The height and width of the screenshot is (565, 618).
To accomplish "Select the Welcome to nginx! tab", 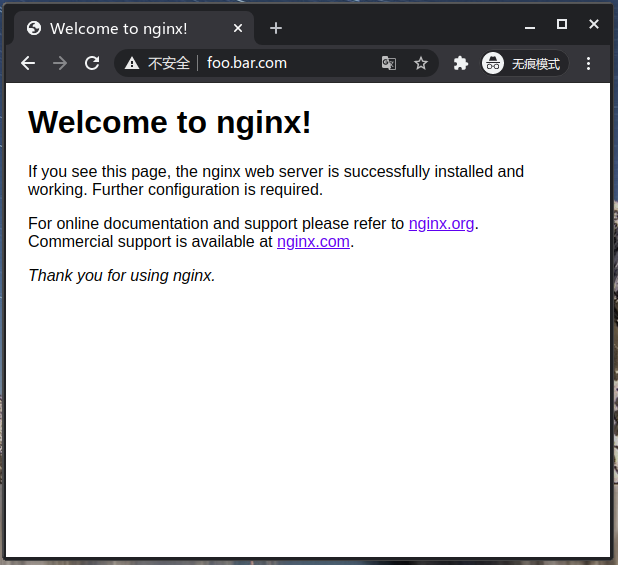I will 134,28.
